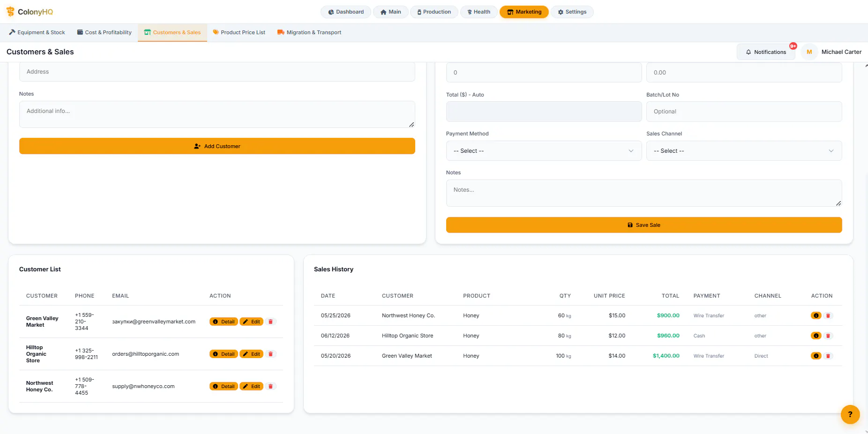Expand the Sales Channel dropdown
The width and height of the screenshot is (868, 434).
click(744, 151)
